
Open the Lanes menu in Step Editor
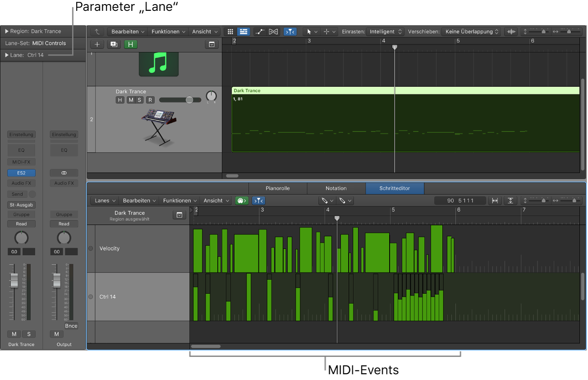105,201
